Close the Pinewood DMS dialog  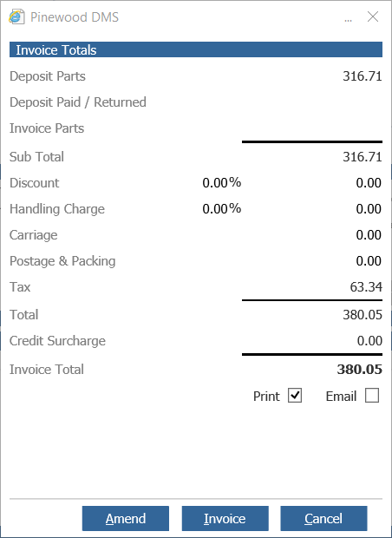click(x=373, y=16)
